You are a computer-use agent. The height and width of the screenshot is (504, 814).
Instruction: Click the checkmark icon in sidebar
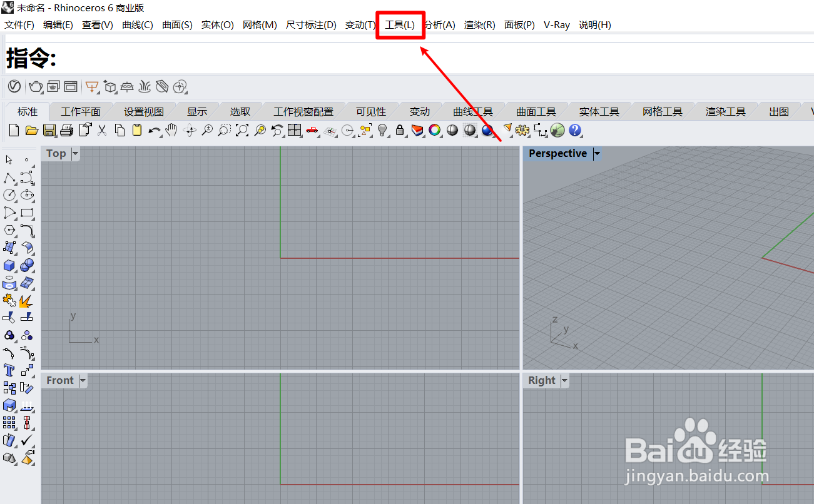[27, 441]
